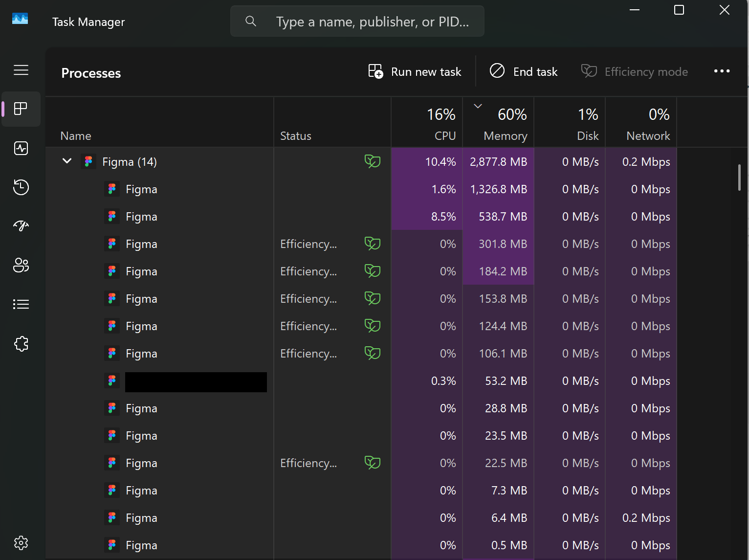Screen dimensions: 749x560
Task: Open the Users sidebar icon
Action: (x=21, y=265)
